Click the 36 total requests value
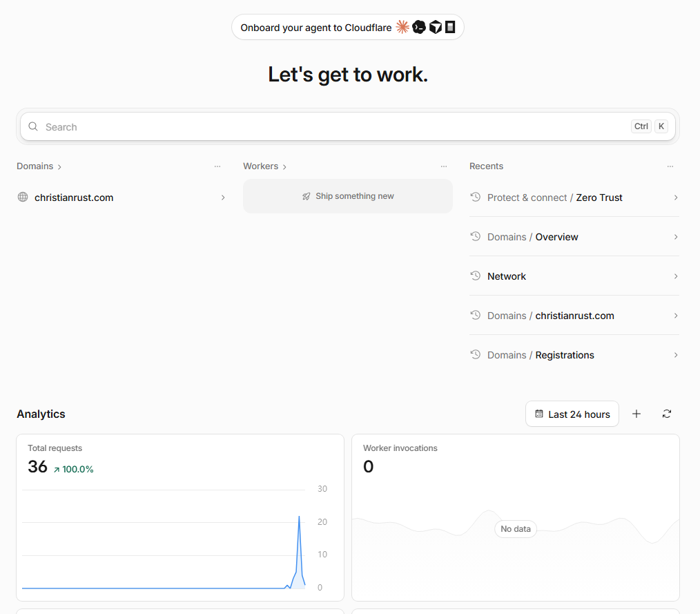Viewport: 700px width, 614px height. (x=37, y=467)
